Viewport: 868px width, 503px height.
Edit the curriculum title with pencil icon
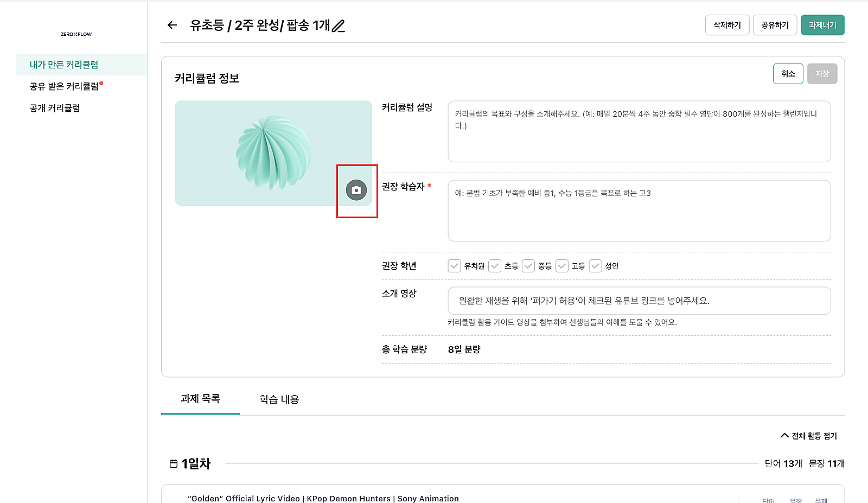(x=339, y=26)
